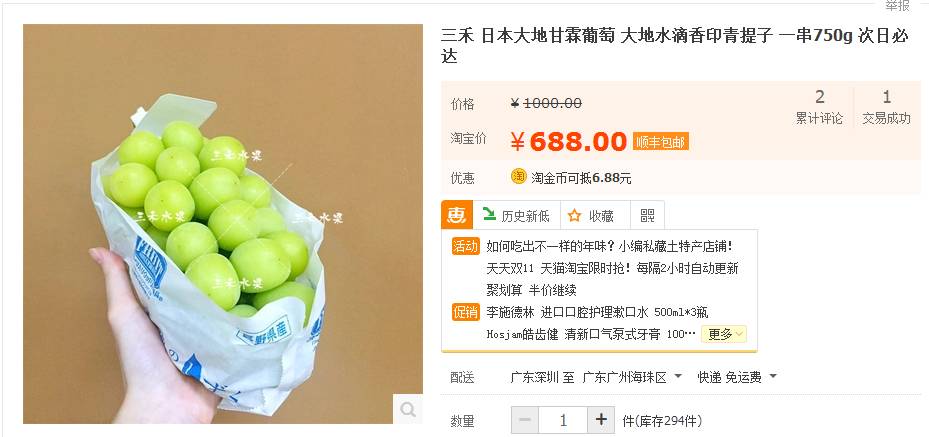Click the 淘金币 gold coin icon
Image resolution: width=929 pixels, height=437 pixels.
pyautogui.click(x=518, y=176)
